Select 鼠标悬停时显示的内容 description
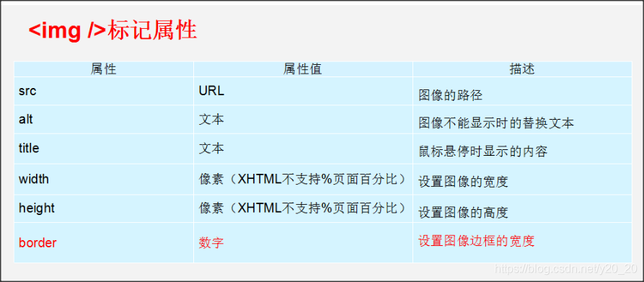The height and width of the screenshot is (282, 644). (x=522, y=149)
